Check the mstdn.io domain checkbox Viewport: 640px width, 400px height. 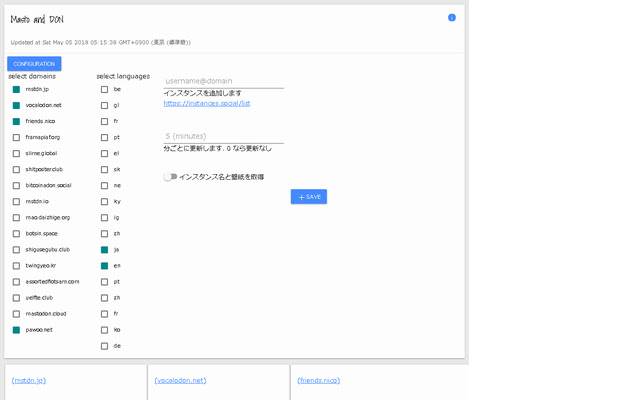pos(16,202)
